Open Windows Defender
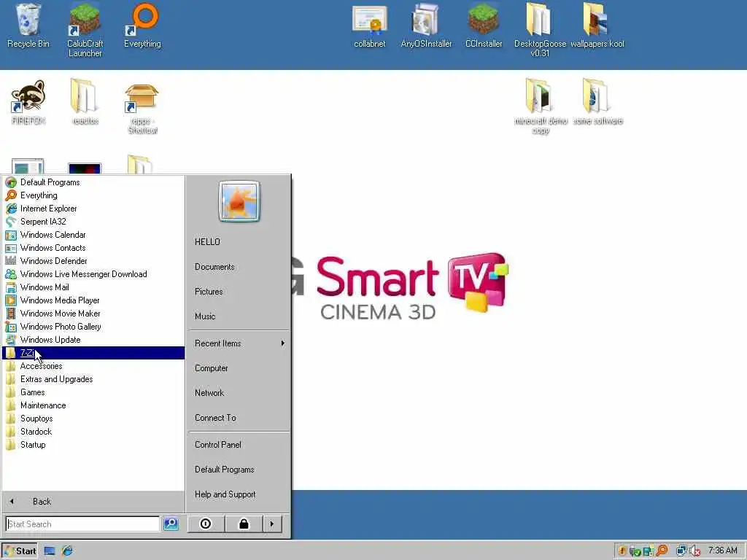Viewport: 747px width, 560px height. pos(93,261)
